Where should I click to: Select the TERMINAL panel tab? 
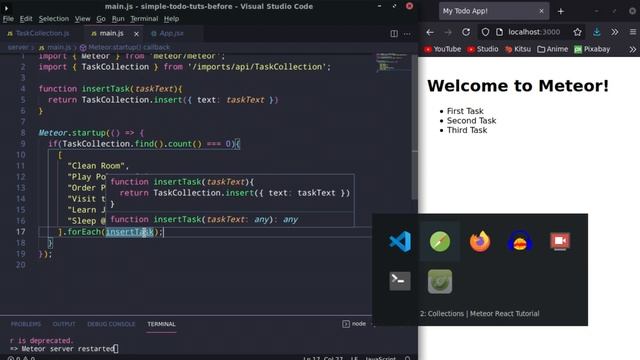(161, 324)
